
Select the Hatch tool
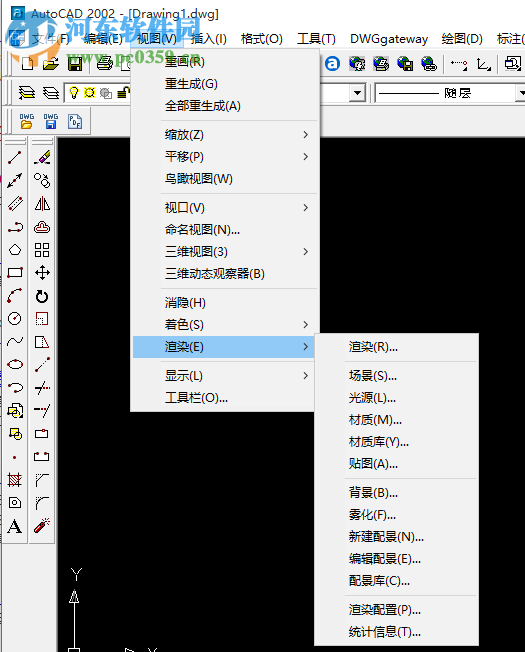pos(15,480)
